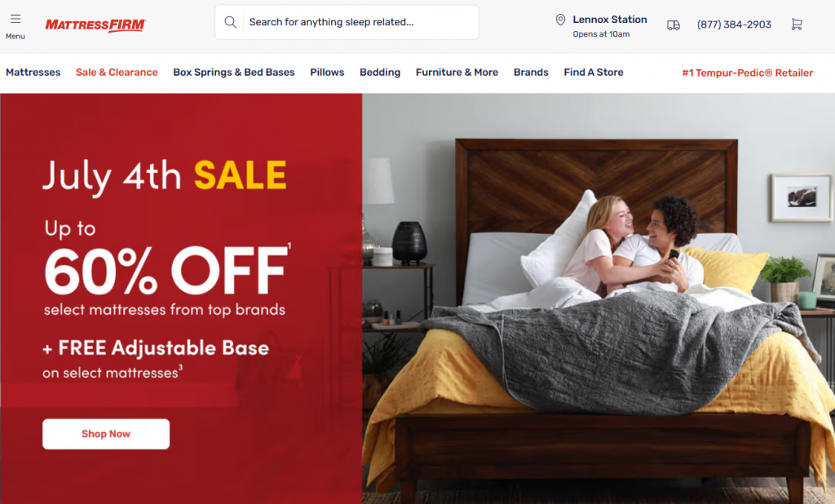Expand the Pillows navigation menu

click(327, 73)
